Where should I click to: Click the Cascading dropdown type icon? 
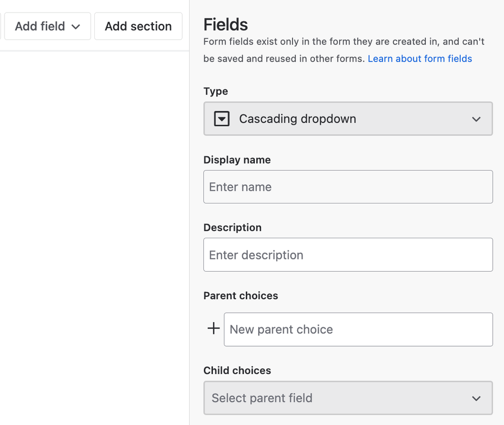(222, 119)
